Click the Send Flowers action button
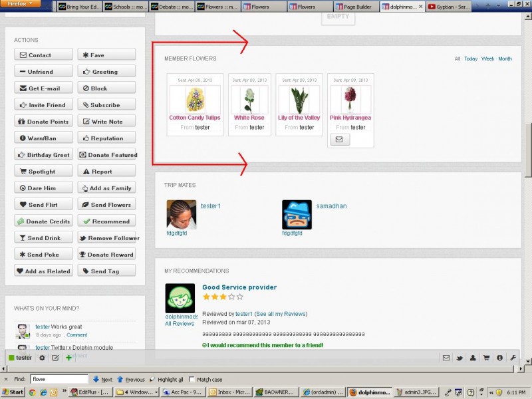Screen dimensions: 532x399 106,204
